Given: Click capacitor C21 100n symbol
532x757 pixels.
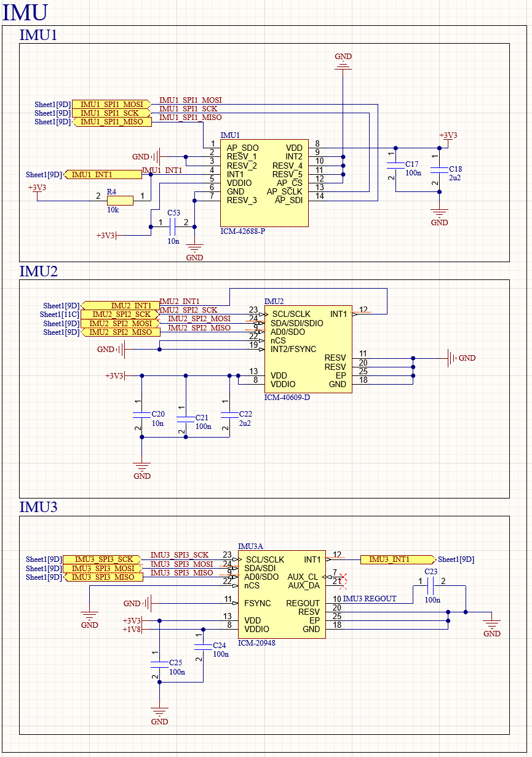Looking at the screenshot, I should pyautogui.click(x=186, y=417).
